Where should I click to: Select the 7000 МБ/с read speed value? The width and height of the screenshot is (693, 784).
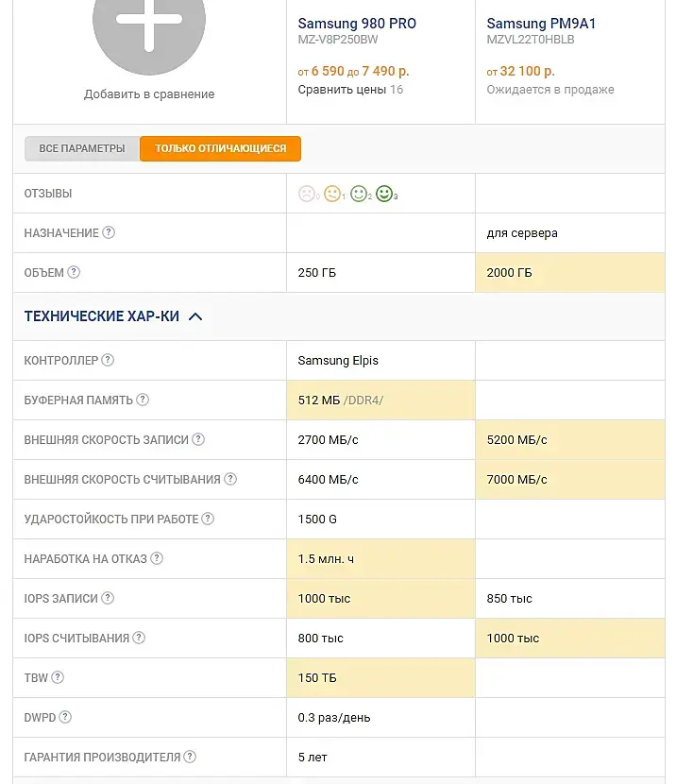pyautogui.click(x=516, y=480)
